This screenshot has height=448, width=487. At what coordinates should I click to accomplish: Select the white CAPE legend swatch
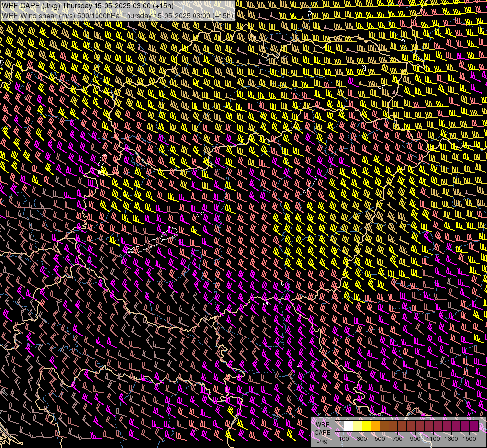click(x=348, y=426)
